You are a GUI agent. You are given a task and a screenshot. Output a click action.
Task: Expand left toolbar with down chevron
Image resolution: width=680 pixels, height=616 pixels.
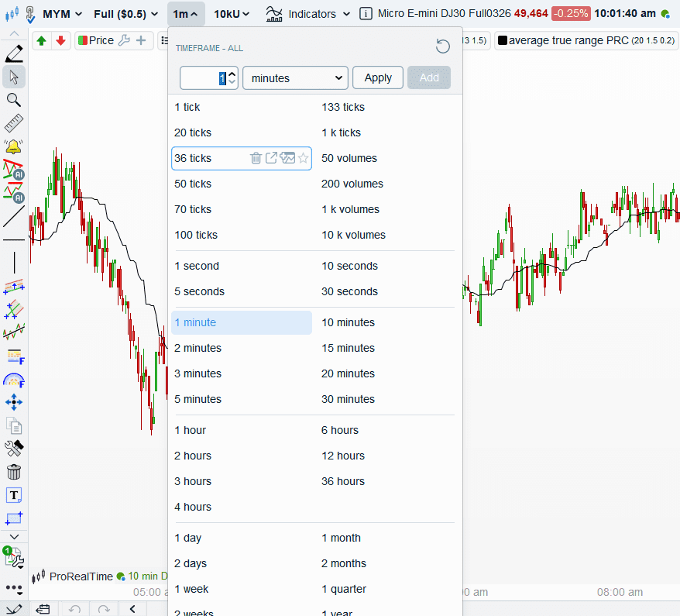coord(14,537)
